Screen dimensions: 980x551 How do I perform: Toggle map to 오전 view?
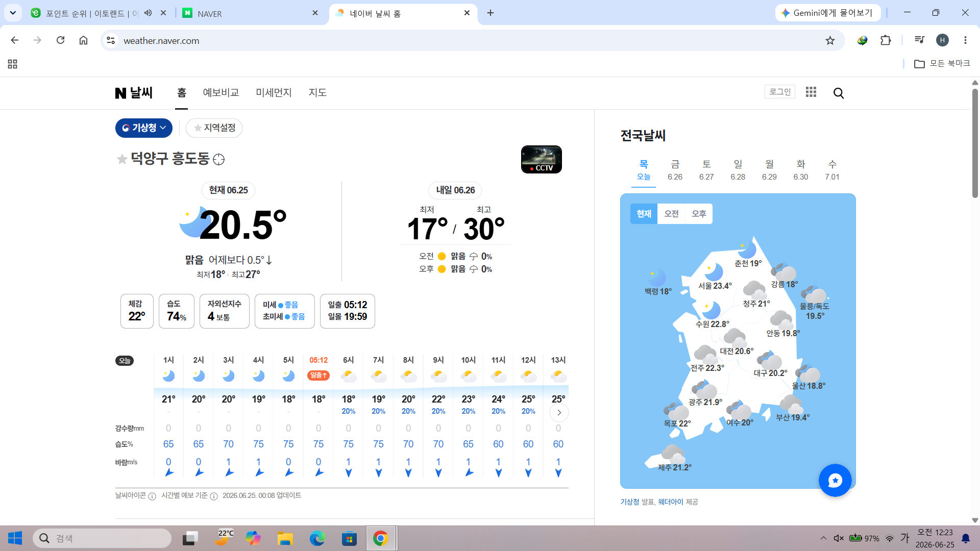[671, 214]
